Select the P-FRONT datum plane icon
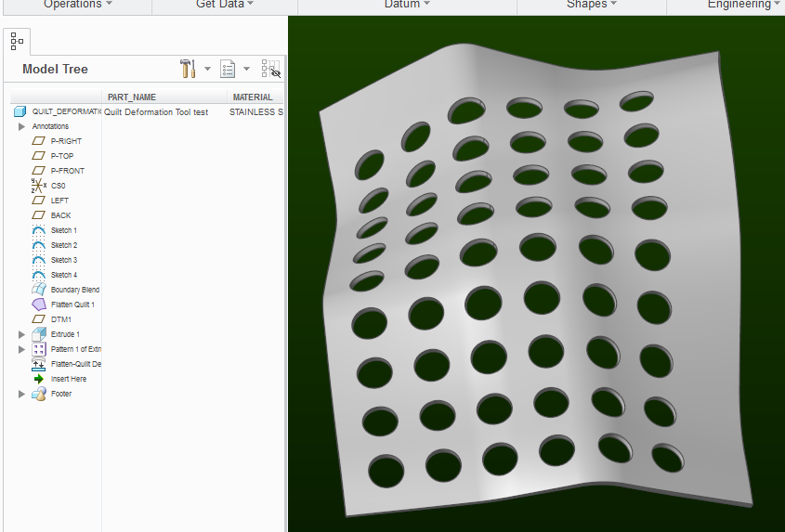The width and height of the screenshot is (785, 532). click(x=38, y=171)
